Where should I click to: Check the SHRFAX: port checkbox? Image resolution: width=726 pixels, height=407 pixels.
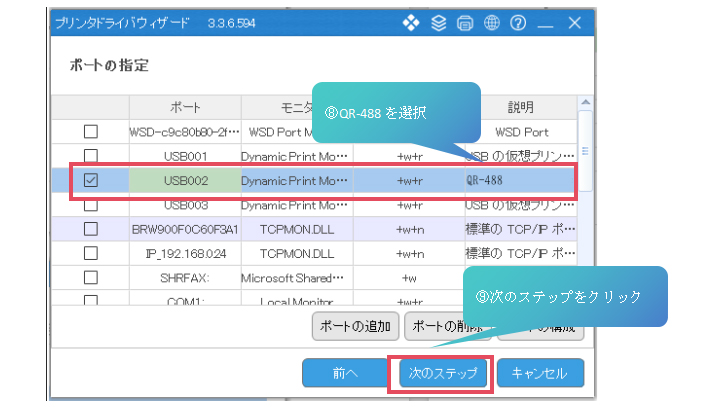click(91, 277)
